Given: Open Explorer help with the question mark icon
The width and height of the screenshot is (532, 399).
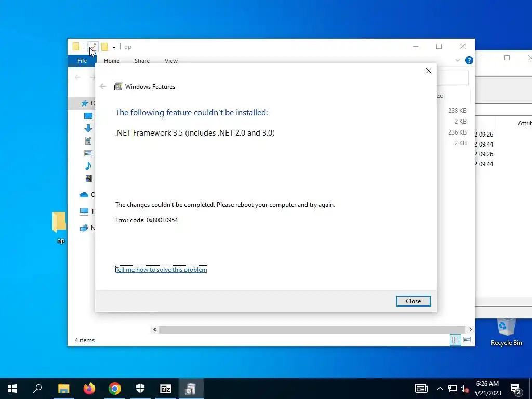Looking at the screenshot, I should click(x=469, y=60).
